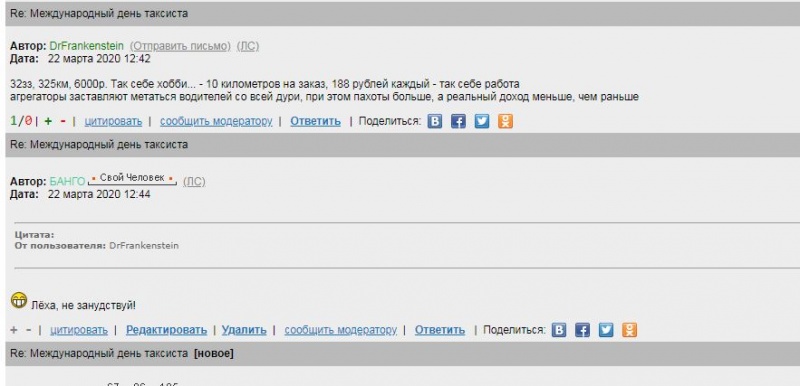
Task: Click the line starting 'агрегаторы заставляют метаться'
Action: (324, 96)
